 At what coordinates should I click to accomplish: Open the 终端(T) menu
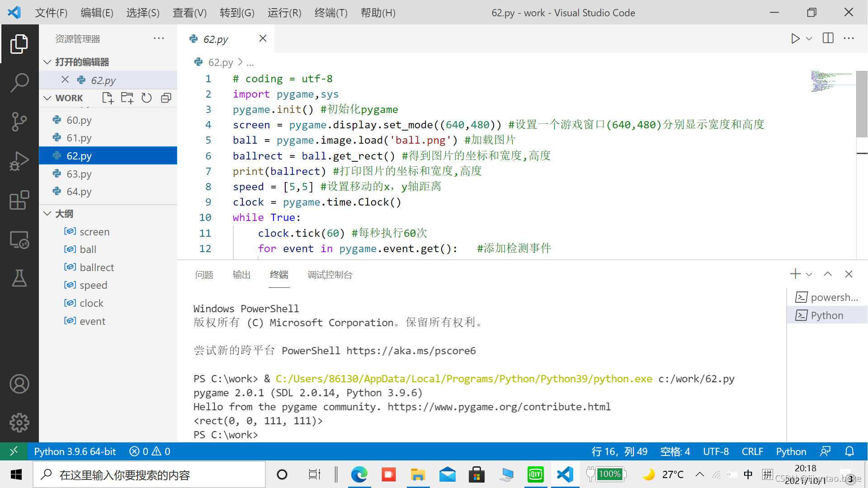pos(331,13)
